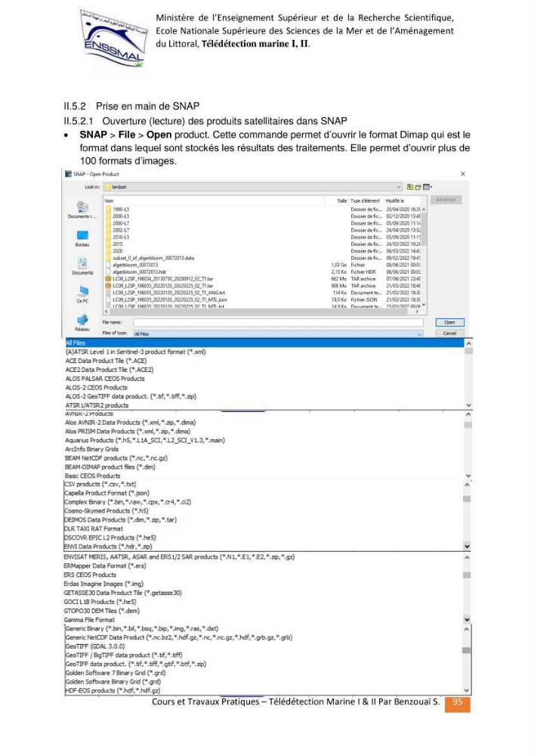Go to Bureau in places sidebar
This screenshot has height=756, width=534.
82,235
